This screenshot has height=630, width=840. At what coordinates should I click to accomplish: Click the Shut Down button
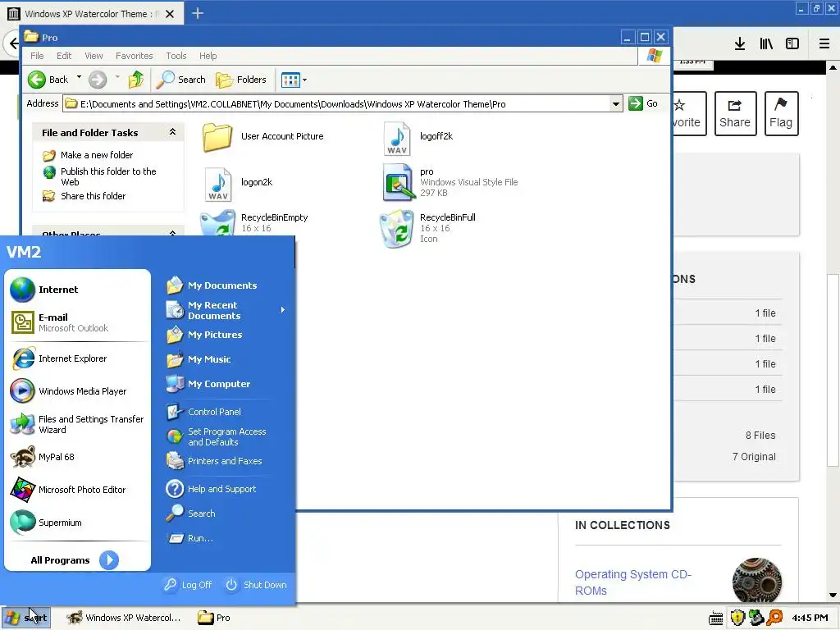tap(256, 585)
